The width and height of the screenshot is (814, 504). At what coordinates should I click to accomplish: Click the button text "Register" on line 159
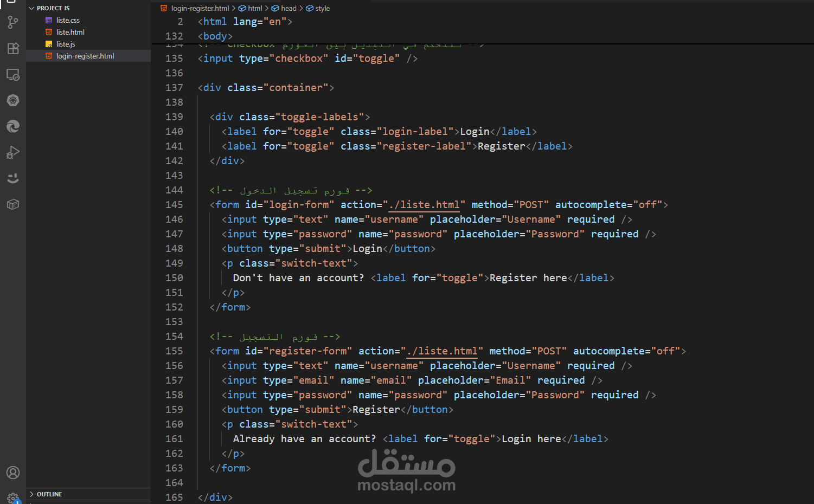(x=376, y=410)
